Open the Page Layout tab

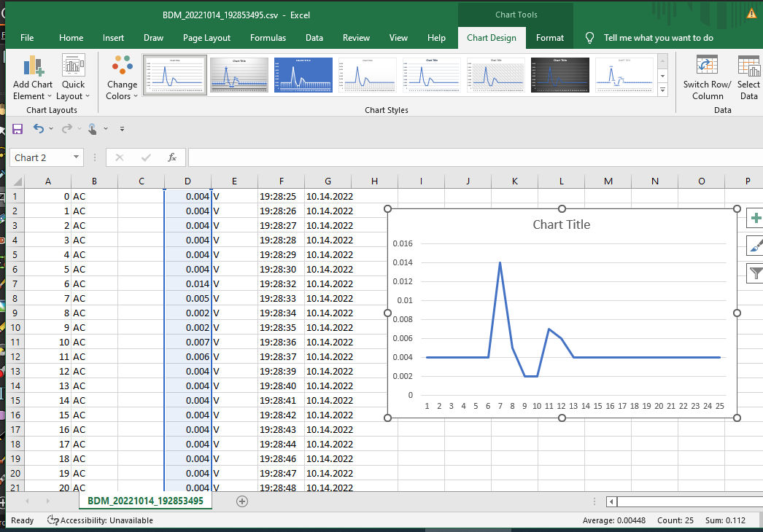pos(207,38)
